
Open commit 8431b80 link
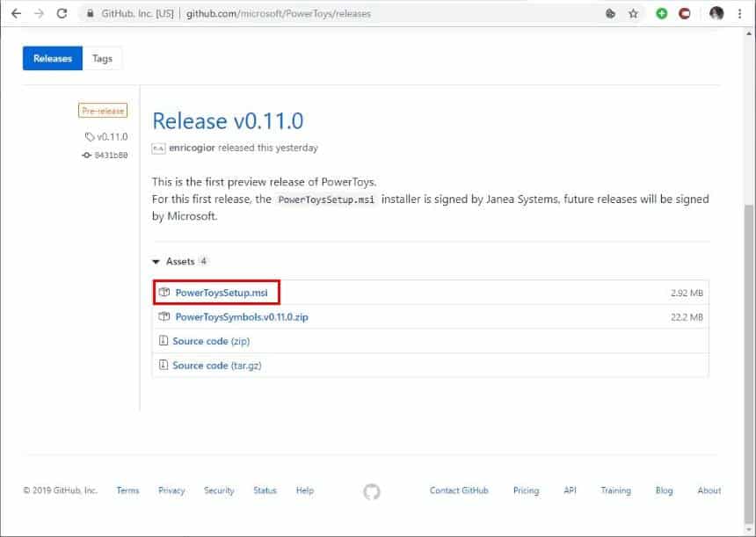(111, 156)
